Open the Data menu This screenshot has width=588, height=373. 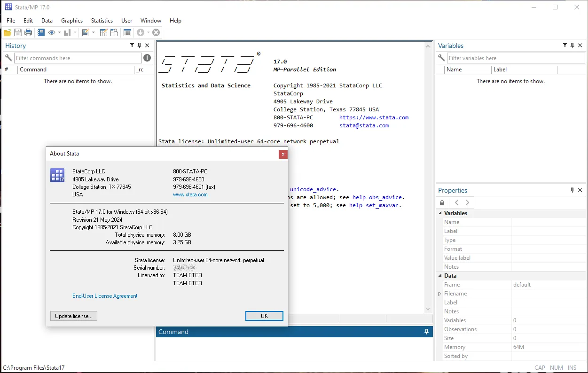[x=47, y=21]
